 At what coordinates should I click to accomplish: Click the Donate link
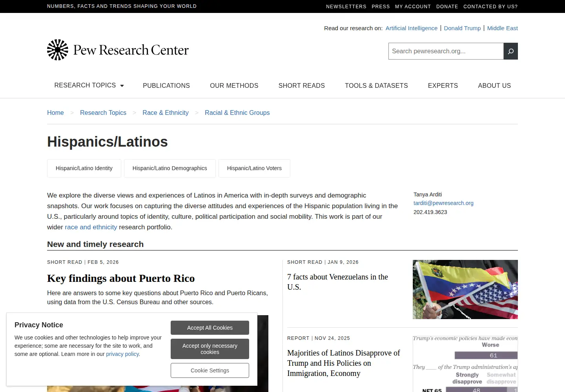click(447, 7)
